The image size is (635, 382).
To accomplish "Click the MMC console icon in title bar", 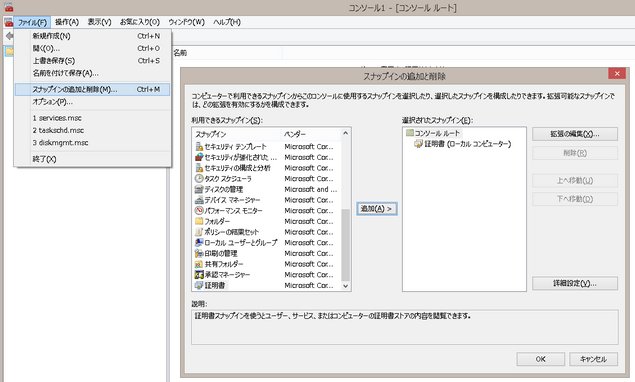I will pos(9,7).
